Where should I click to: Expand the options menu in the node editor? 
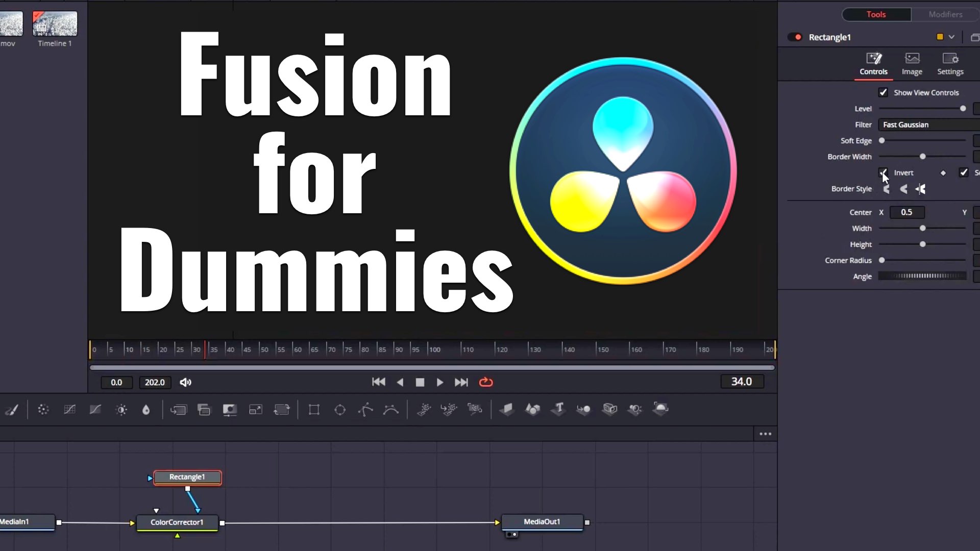coord(765,434)
